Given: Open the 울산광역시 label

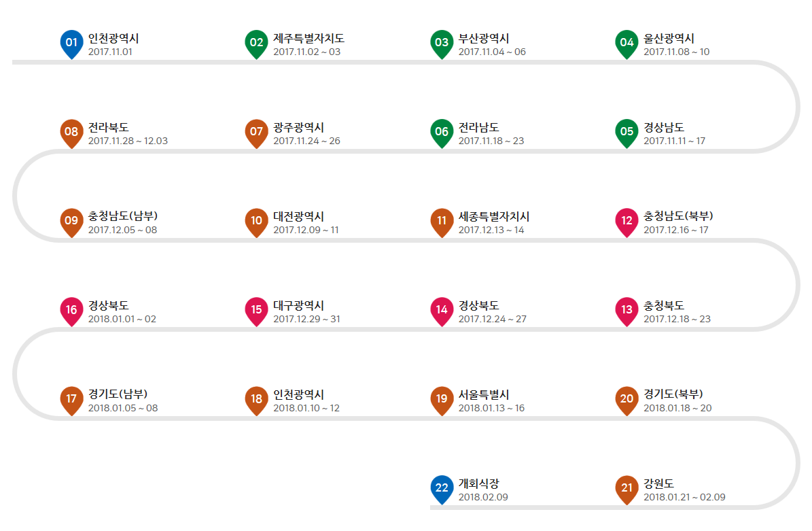Looking at the screenshot, I should point(669,39).
